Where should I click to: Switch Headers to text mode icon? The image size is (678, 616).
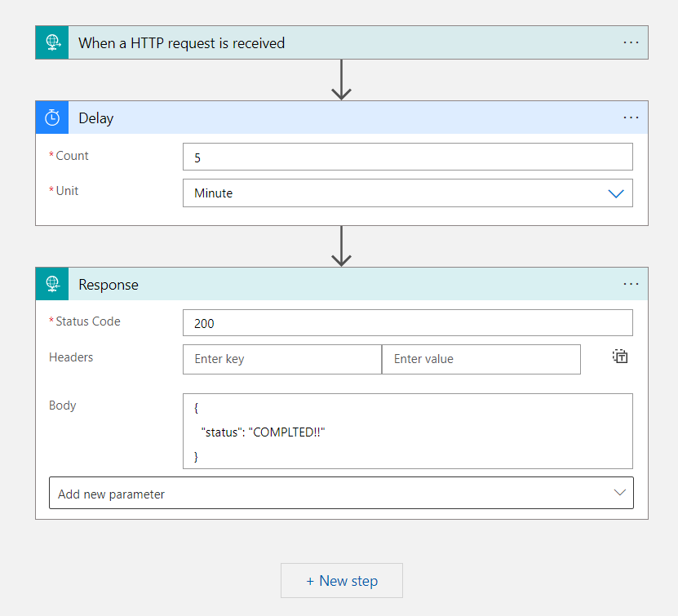(x=620, y=357)
